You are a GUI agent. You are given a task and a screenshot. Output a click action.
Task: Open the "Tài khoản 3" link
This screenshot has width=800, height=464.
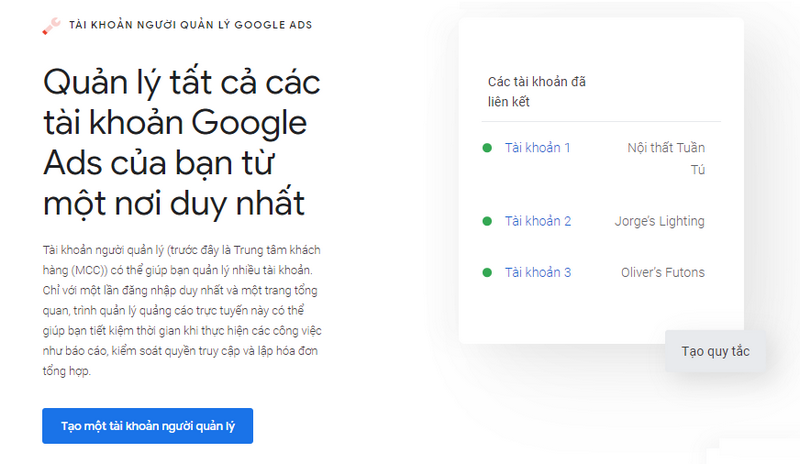click(x=538, y=272)
